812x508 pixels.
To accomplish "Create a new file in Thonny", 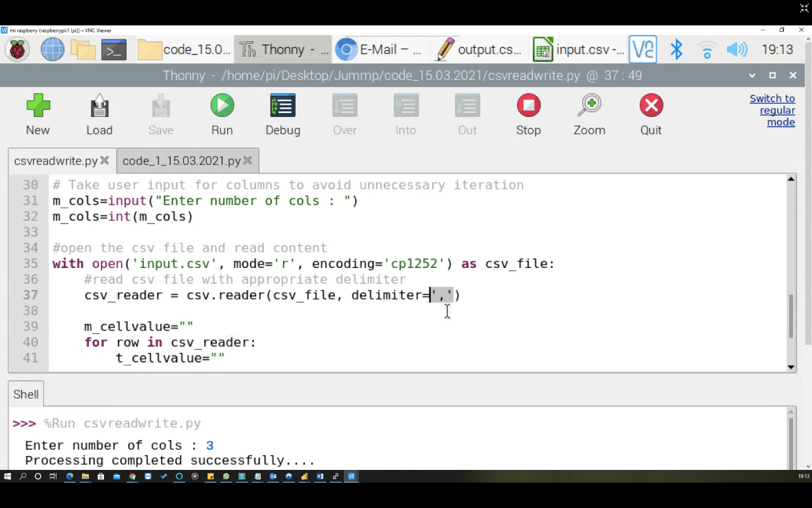I will 37,114.
